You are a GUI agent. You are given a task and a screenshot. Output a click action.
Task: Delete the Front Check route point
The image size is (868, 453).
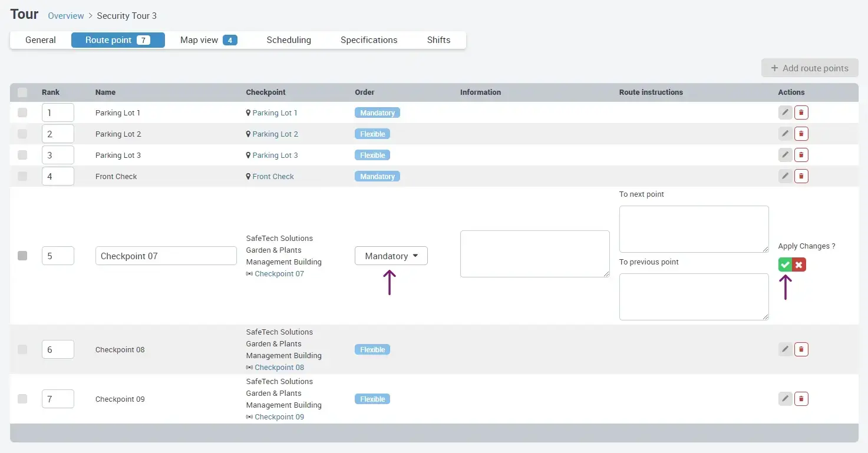click(801, 176)
